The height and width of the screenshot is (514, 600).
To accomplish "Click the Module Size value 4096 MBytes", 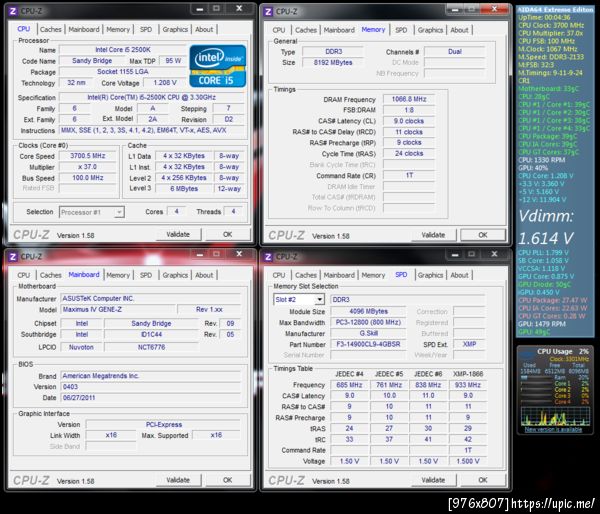I will [x=368, y=312].
